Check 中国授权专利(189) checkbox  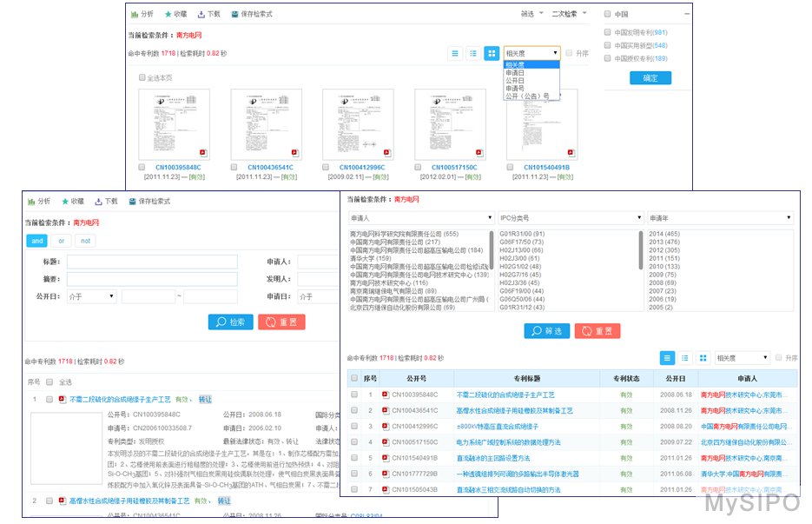click(x=607, y=58)
